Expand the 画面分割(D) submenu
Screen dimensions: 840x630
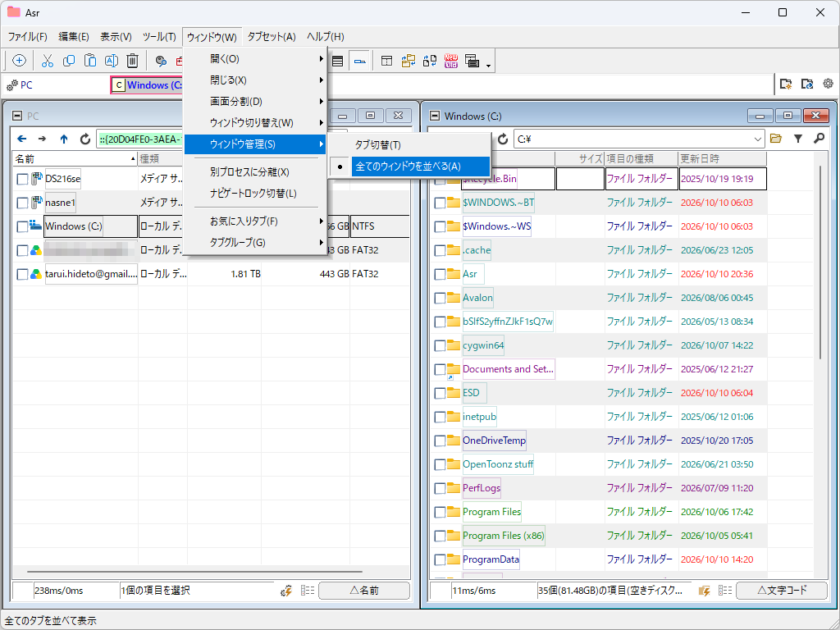pyautogui.click(x=255, y=101)
